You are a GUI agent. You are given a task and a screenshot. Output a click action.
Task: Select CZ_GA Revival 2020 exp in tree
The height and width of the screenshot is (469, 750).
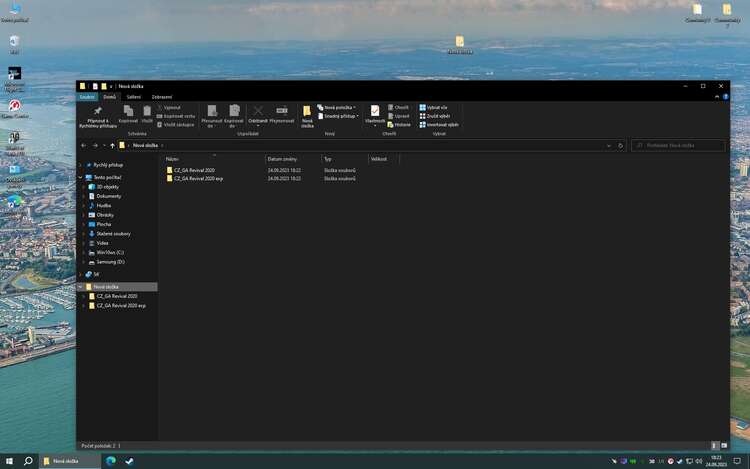pos(121,305)
